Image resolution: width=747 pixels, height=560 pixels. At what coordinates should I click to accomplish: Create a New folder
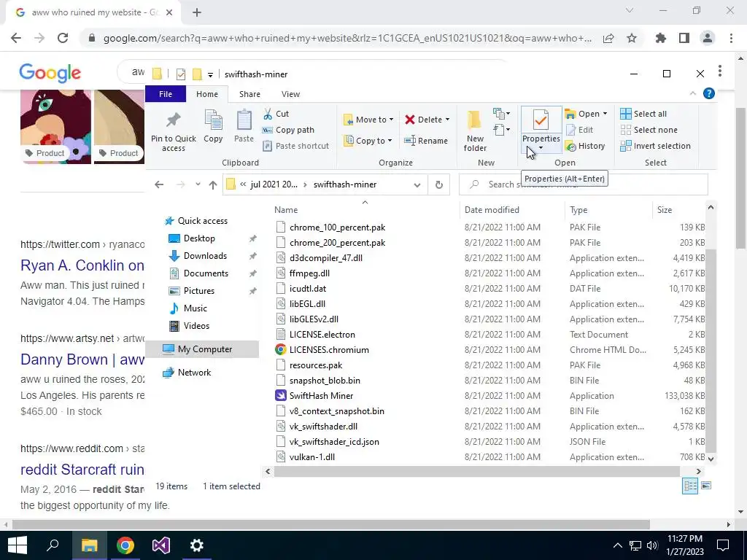(475, 131)
